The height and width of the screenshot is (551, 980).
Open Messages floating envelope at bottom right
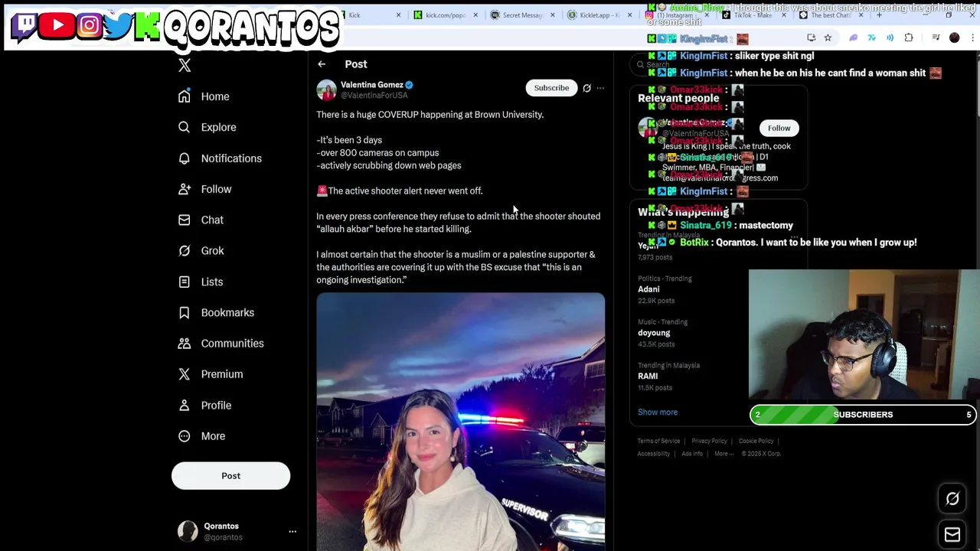[952, 534]
